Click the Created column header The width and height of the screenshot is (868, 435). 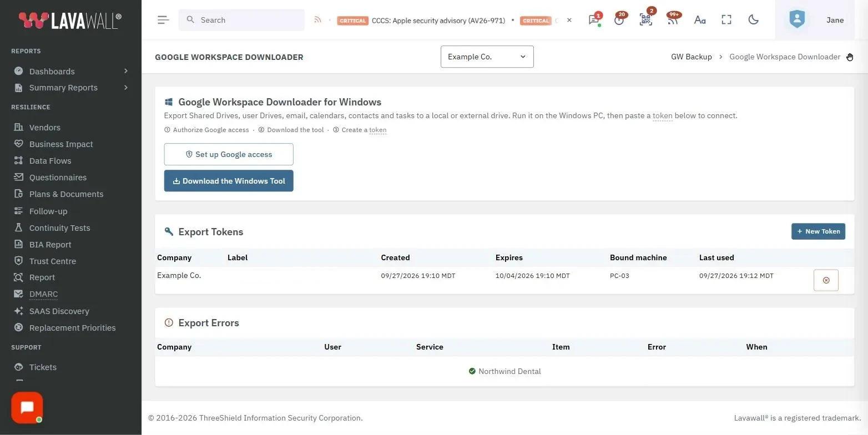coord(395,257)
